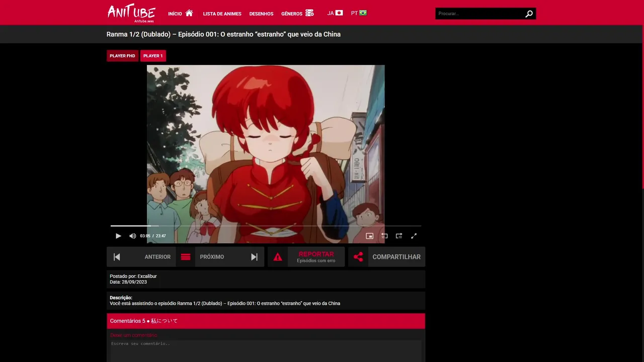Skip forward 10 seconds

point(399,236)
